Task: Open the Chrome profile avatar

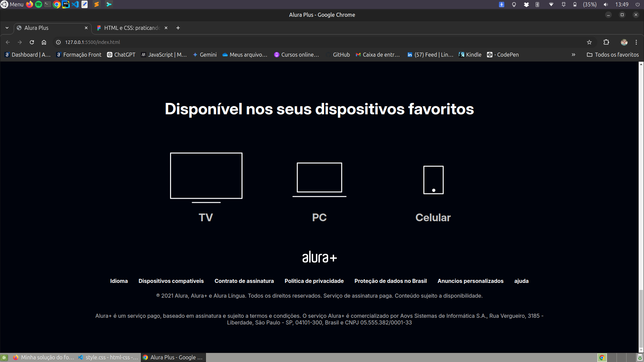Action: (624, 42)
